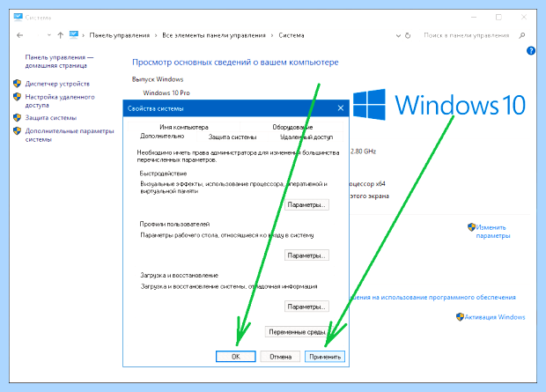Click the Up arrow to go to parent folder
Screen dimensions: 546x392
point(61,35)
